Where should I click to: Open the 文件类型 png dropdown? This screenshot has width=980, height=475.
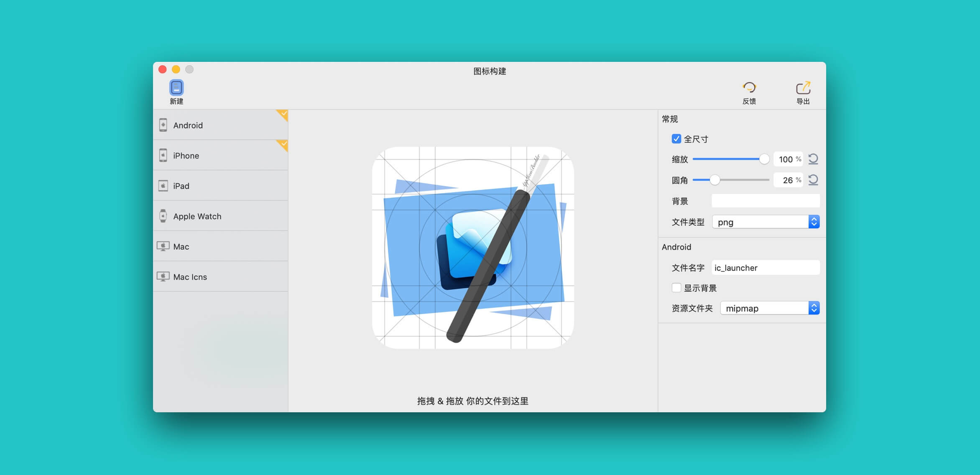coord(766,222)
